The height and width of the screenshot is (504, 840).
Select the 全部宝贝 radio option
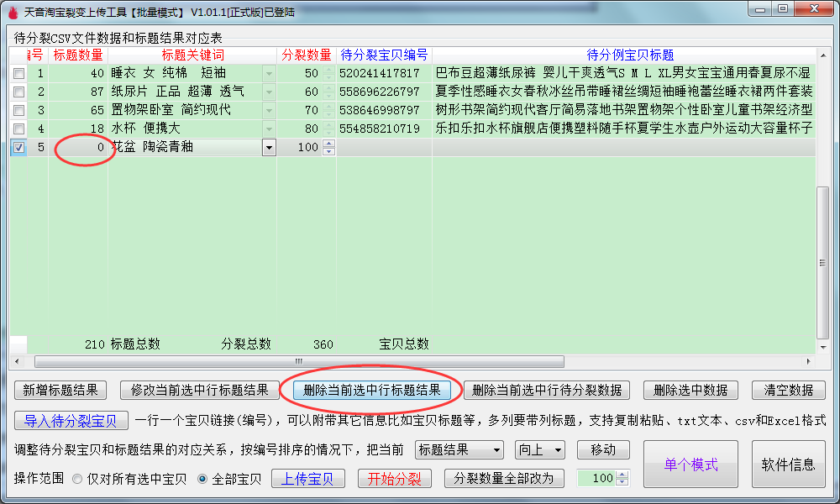point(202,479)
